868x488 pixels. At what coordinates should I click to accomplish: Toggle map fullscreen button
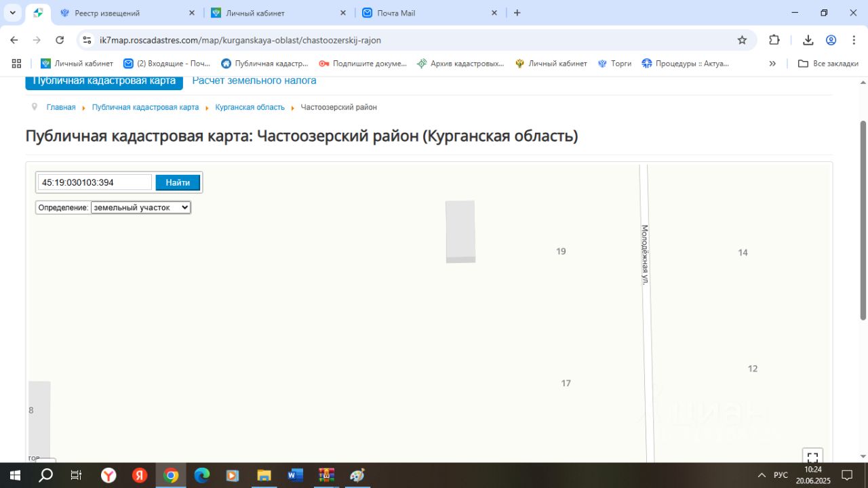point(812,457)
